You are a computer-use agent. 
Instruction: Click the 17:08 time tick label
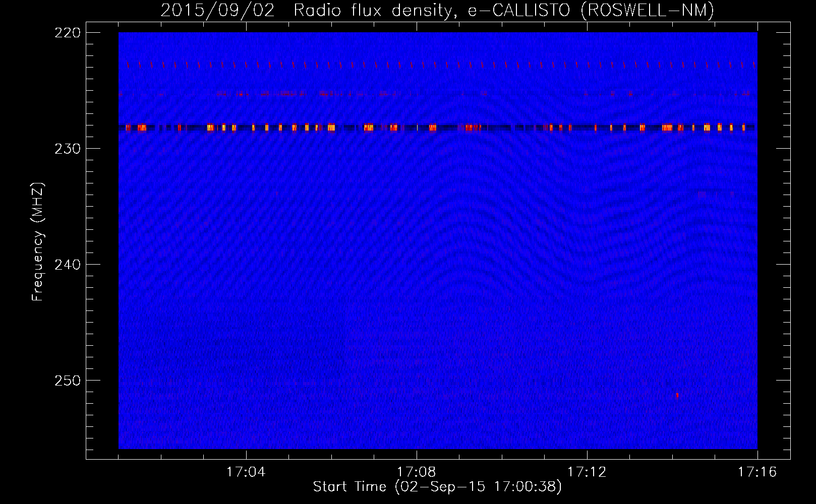point(416,472)
